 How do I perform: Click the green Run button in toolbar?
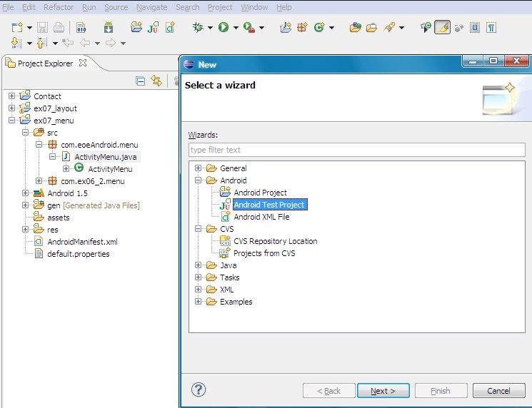coord(224,28)
